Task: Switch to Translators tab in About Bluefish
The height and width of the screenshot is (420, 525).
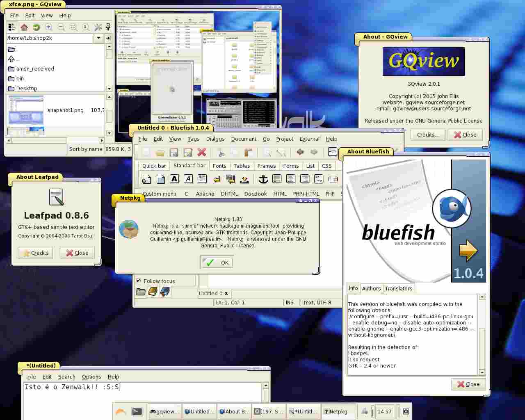Action: click(x=398, y=289)
